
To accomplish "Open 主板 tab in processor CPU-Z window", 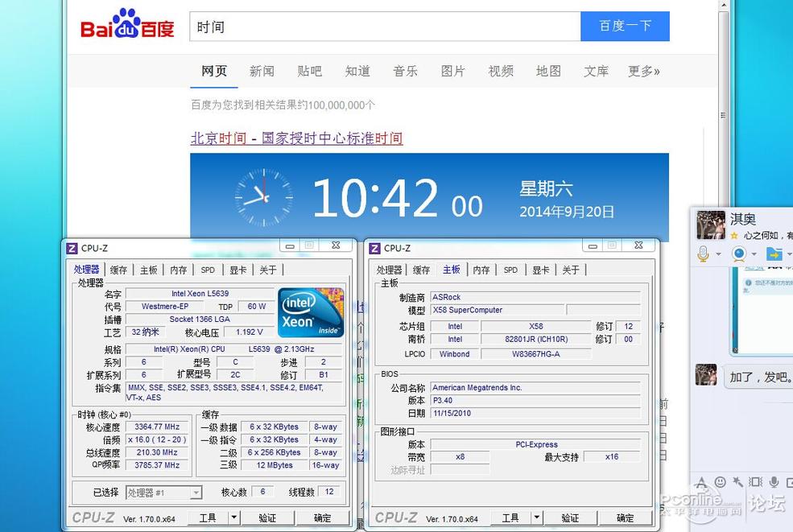I will [x=149, y=270].
